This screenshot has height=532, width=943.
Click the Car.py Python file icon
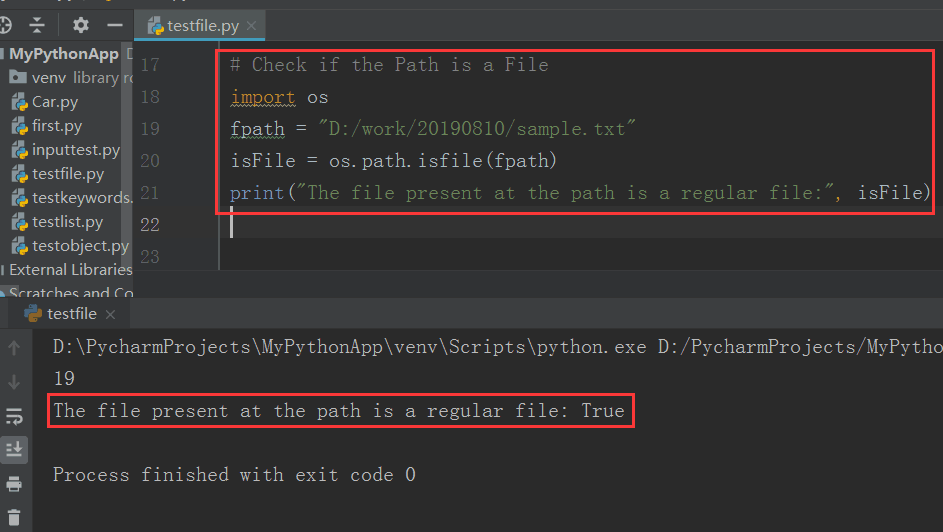pyautogui.click(x=19, y=102)
